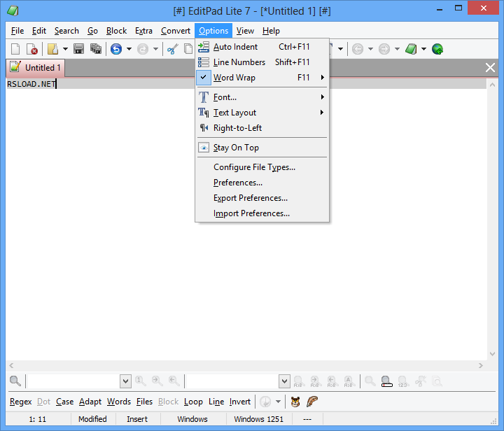This screenshot has height=431, width=504.
Task: Toggle the Words whole-word search option
Action: point(119,402)
